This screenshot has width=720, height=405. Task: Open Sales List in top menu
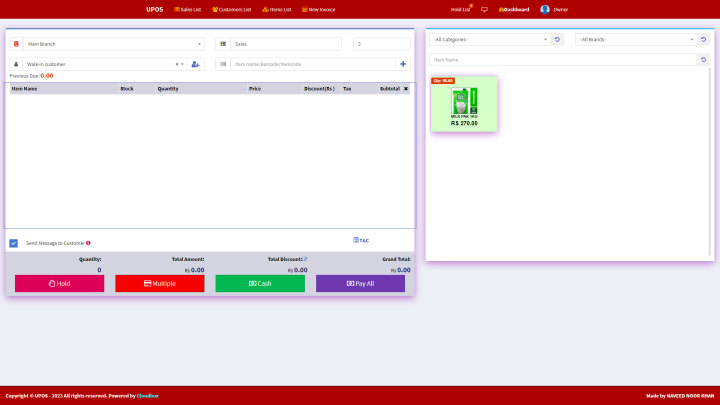(x=188, y=9)
